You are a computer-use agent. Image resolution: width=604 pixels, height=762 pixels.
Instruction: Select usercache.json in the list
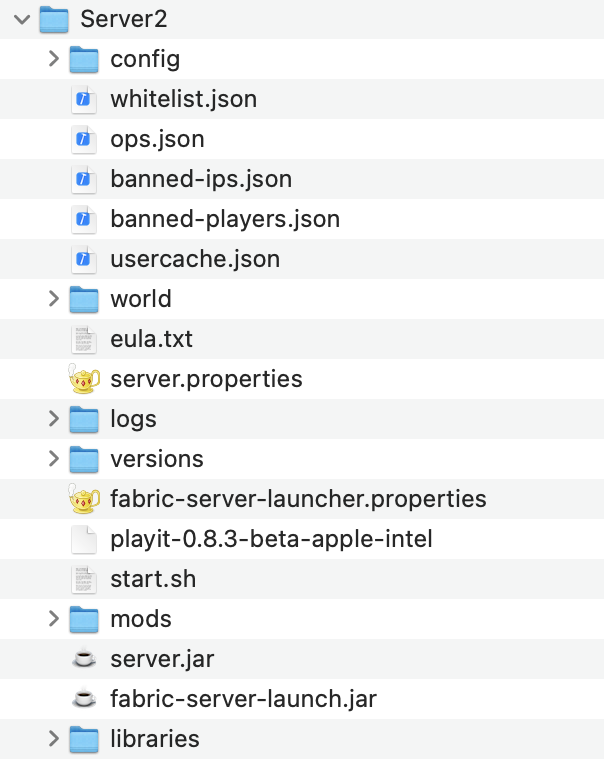(x=195, y=259)
